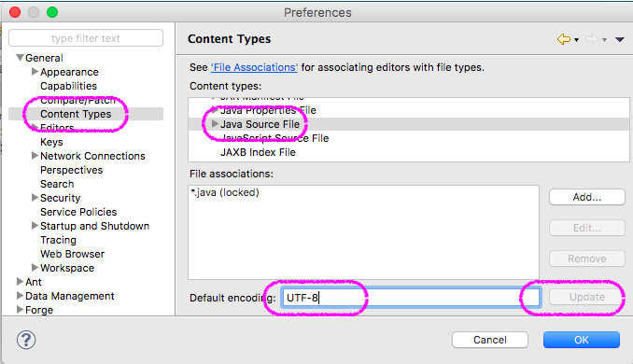Focus the type filter text field
The width and height of the screenshot is (633, 364).
(86, 38)
